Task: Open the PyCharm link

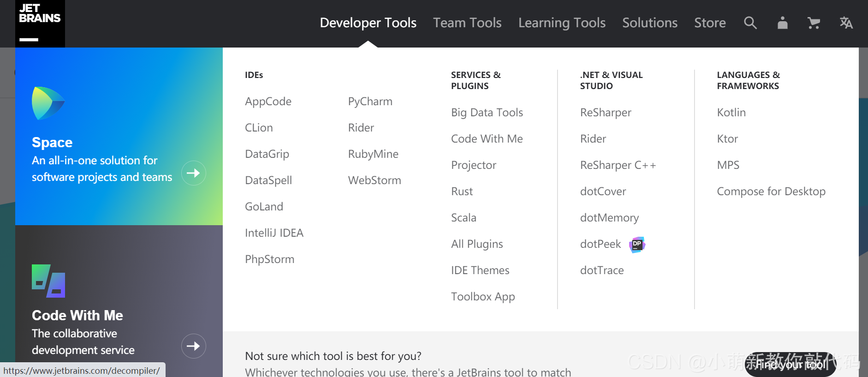Action: click(x=370, y=102)
